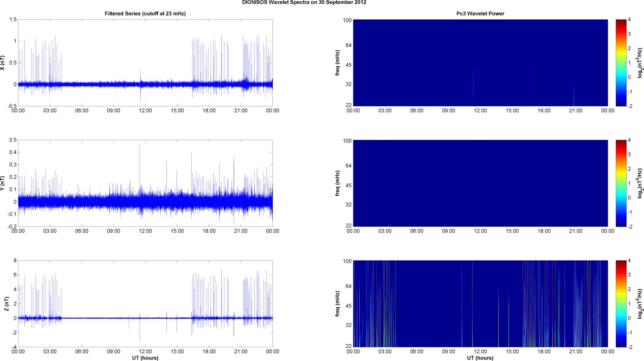The height and width of the screenshot is (361, 644).
Task: Select the "Filtered Series (cutoff at 23 mHz)" heading
Action: 145,14
